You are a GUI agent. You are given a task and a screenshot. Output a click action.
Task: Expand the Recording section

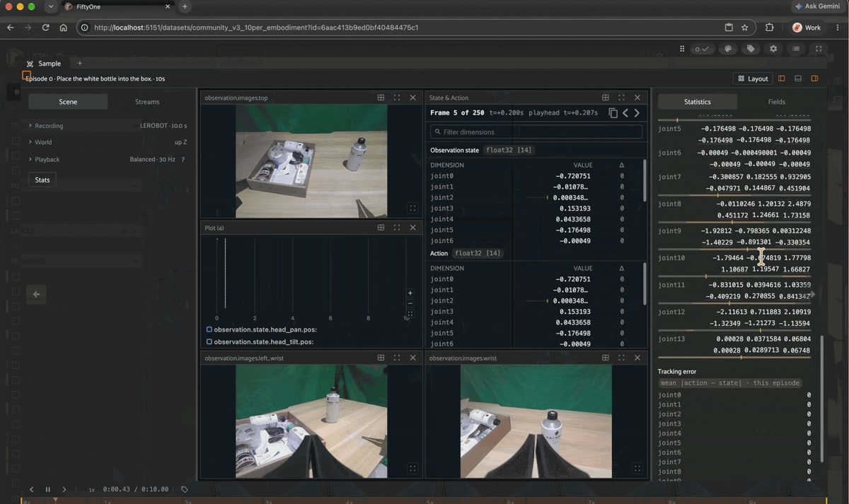coord(107,126)
